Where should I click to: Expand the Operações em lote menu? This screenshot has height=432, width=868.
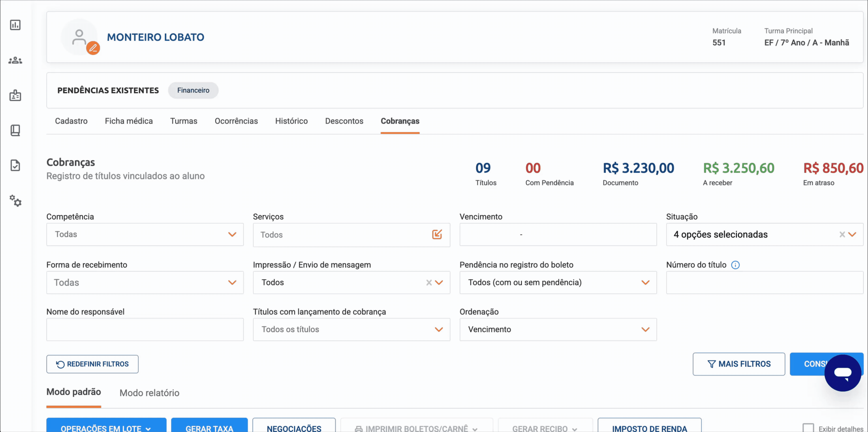click(106, 425)
